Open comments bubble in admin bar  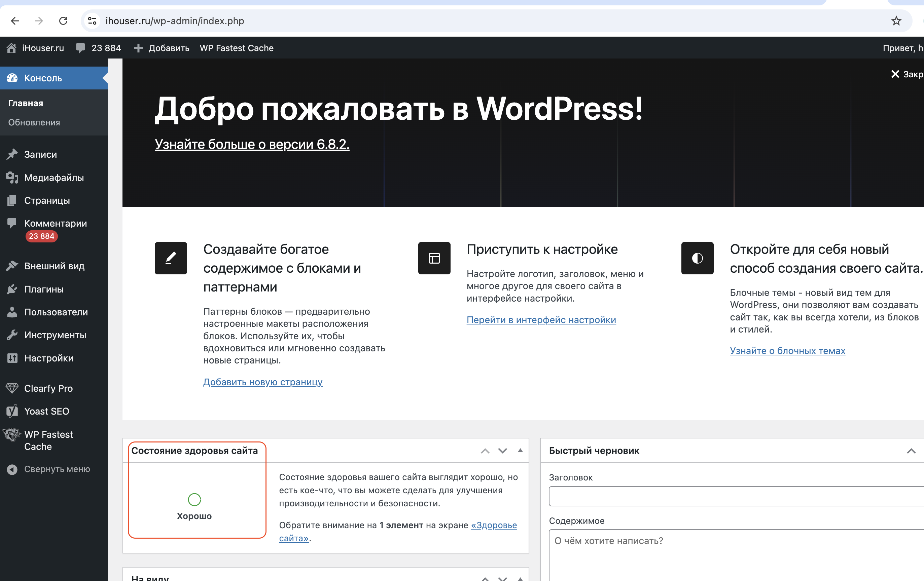(80, 48)
